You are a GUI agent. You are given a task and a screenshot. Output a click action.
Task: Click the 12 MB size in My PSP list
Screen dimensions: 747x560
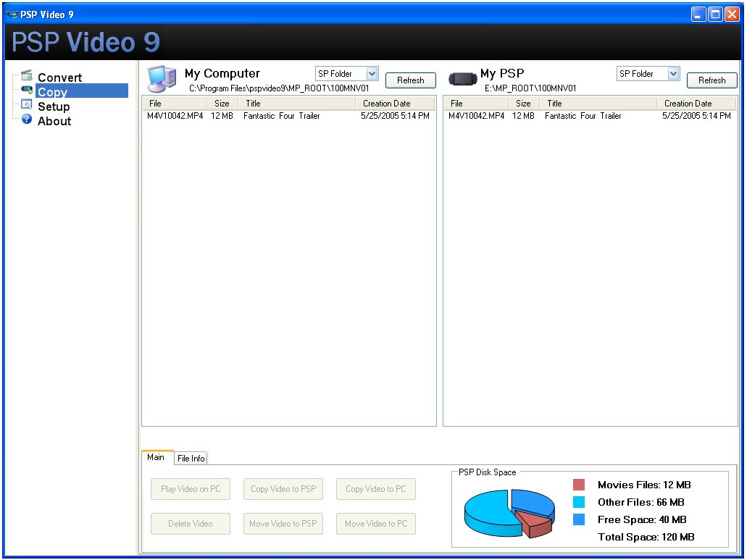[x=524, y=116]
